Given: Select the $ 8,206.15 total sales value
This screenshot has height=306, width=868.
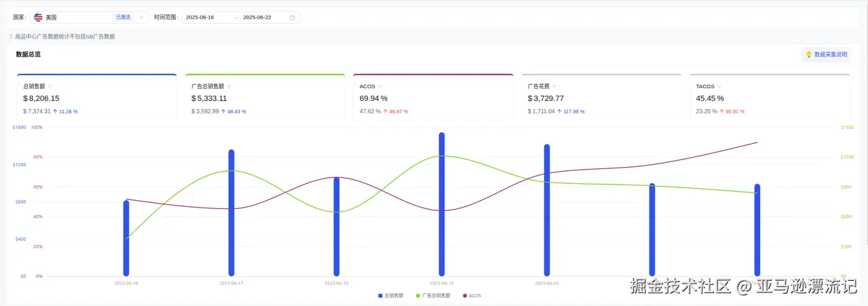Looking at the screenshot, I should (x=41, y=98).
